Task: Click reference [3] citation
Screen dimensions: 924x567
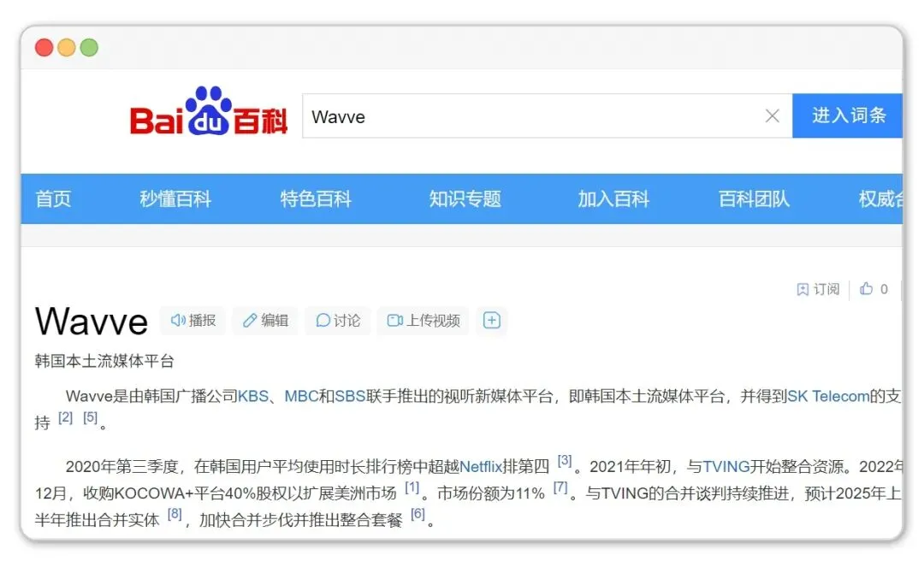Action: click(x=565, y=460)
